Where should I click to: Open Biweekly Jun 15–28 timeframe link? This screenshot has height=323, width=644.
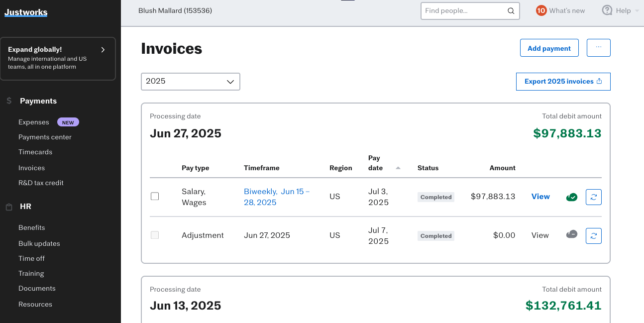(276, 197)
